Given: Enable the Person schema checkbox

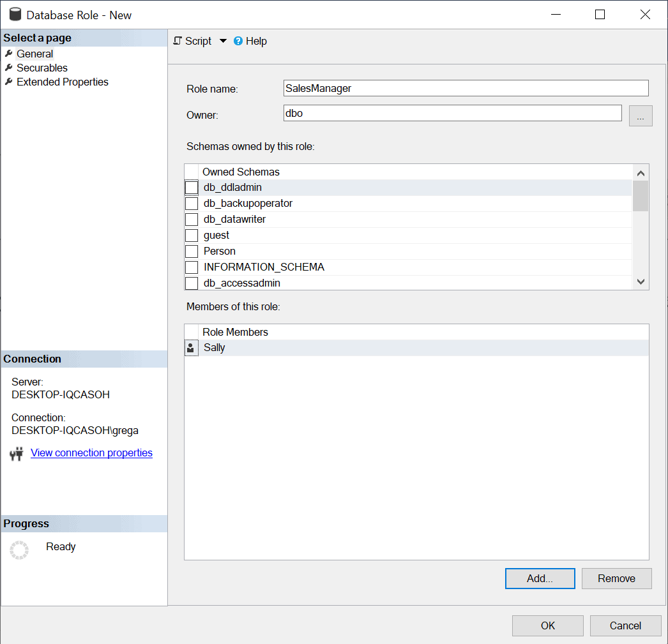Looking at the screenshot, I should point(192,251).
